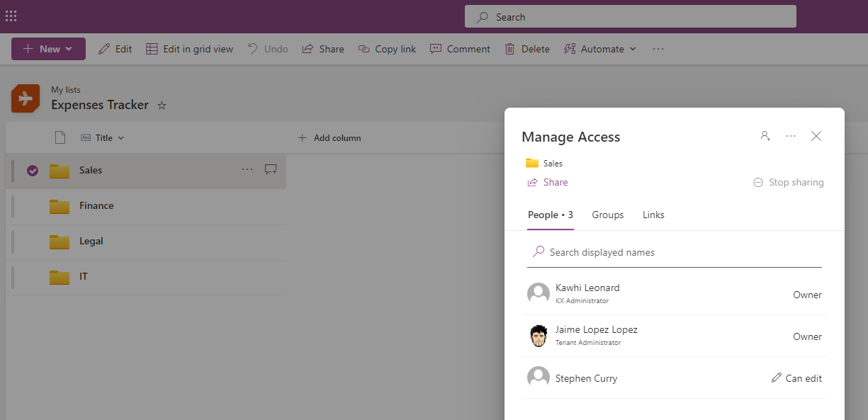Select the Finance folder row checkbox

(33, 205)
